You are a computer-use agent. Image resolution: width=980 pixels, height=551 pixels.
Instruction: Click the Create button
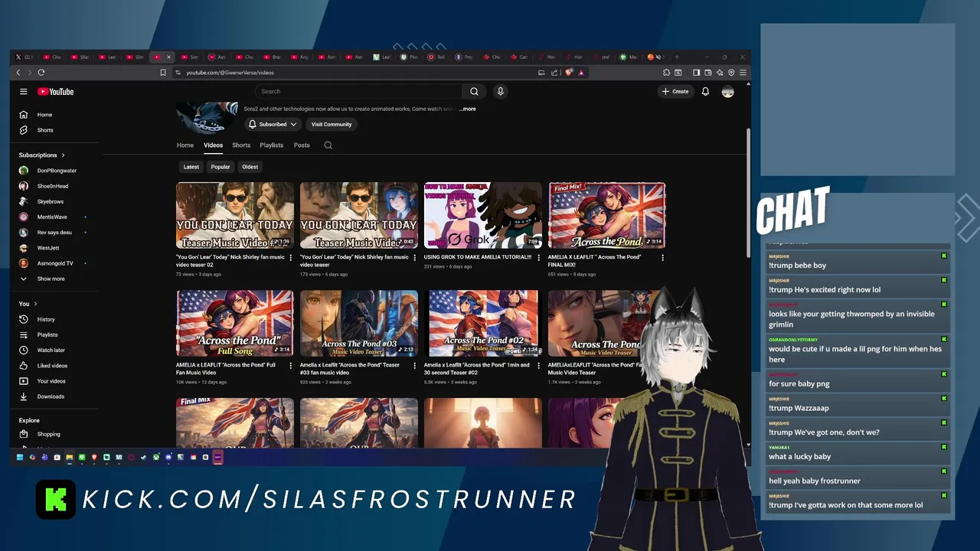tap(675, 92)
